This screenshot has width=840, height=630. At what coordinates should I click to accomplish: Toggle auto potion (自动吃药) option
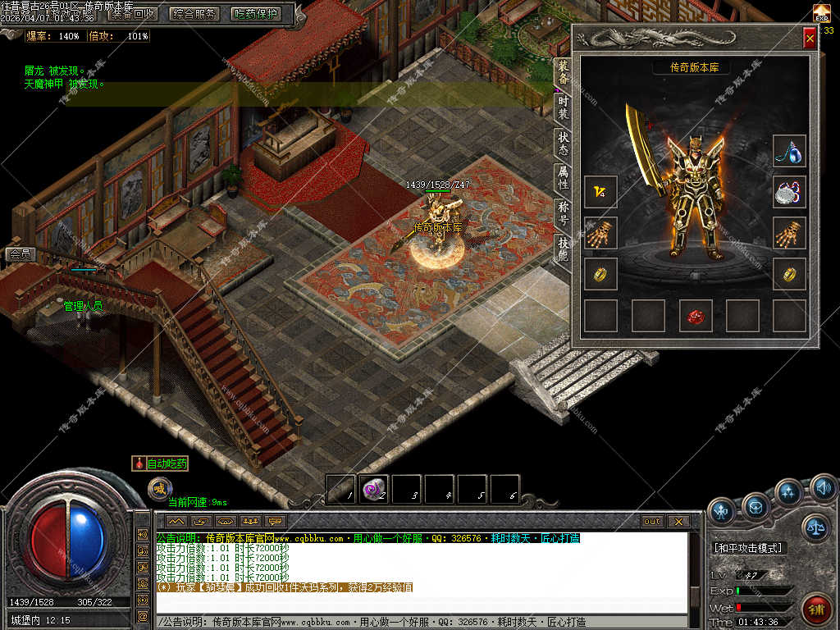[161, 464]
